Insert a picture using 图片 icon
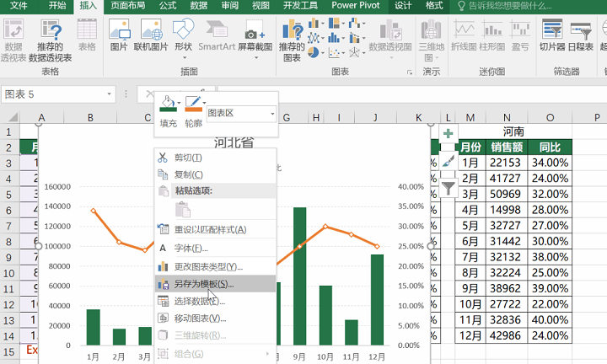Image resolution: width=607 pixels, height=364 pixels. tap(119, 36)
